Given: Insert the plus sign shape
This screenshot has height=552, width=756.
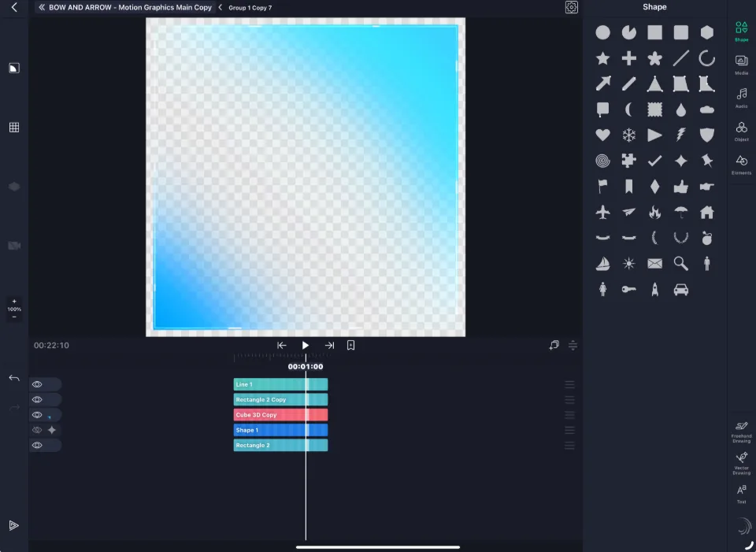Looking at the screenshot, I should coord(628,58).
